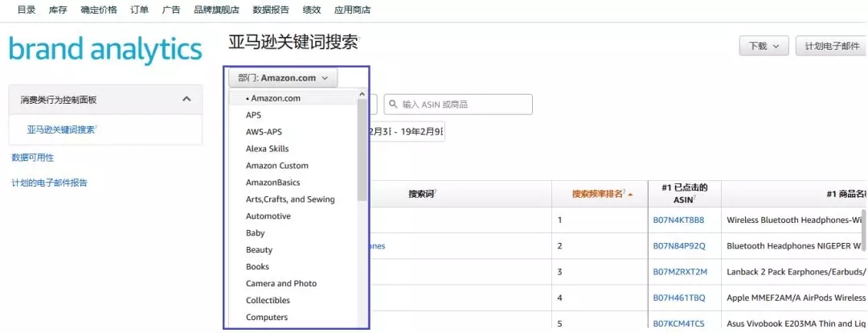Click Wireless Bluetooth Headphones product name
The width and height of the screenshot is (868, 333).
pos(796,220)
